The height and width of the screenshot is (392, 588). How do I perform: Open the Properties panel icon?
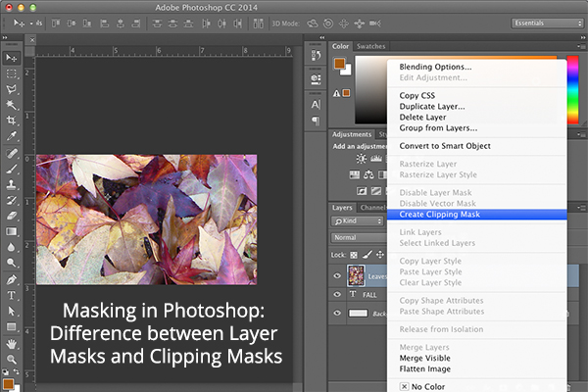(316, 79)
